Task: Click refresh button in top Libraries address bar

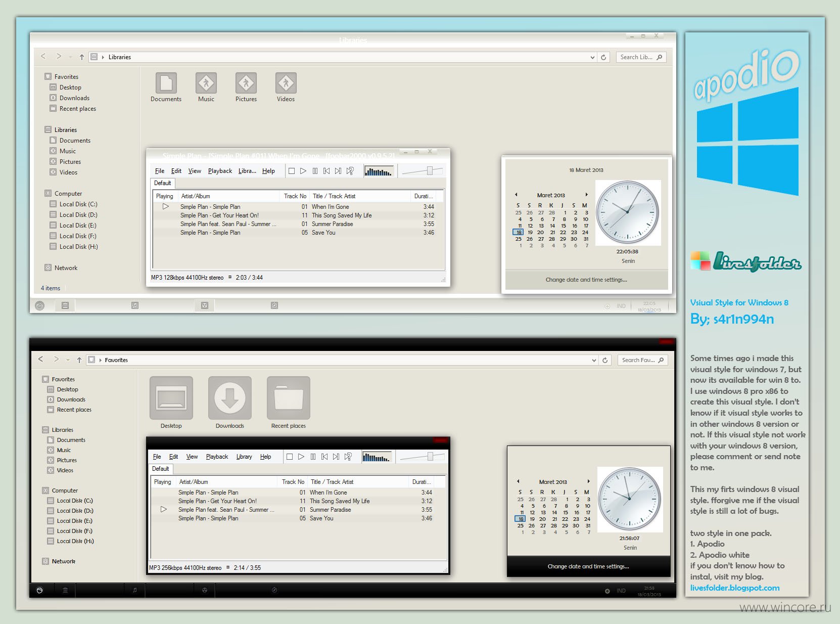Action: [603, 57]
